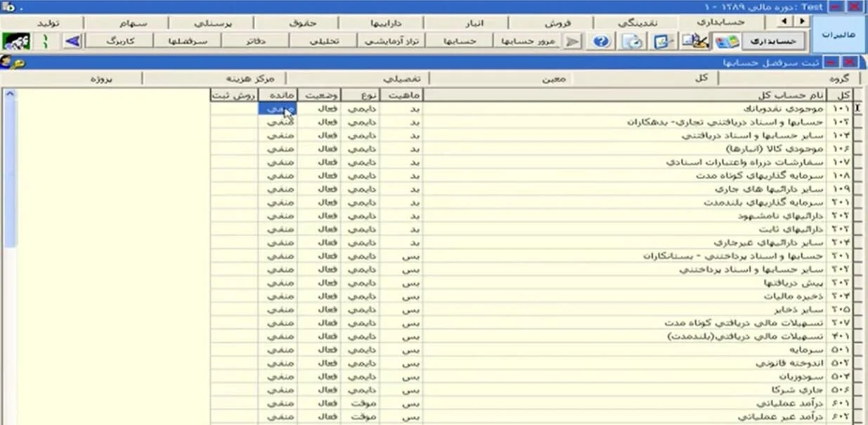Click the مرور حسابها button
The width and height of the screenshot is (868, 425).
coord(527,41)
